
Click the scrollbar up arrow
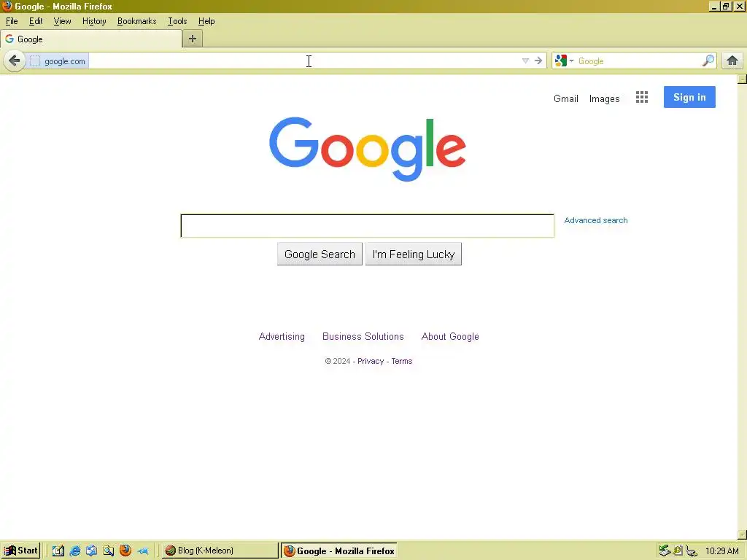click(x=742, y=79)
